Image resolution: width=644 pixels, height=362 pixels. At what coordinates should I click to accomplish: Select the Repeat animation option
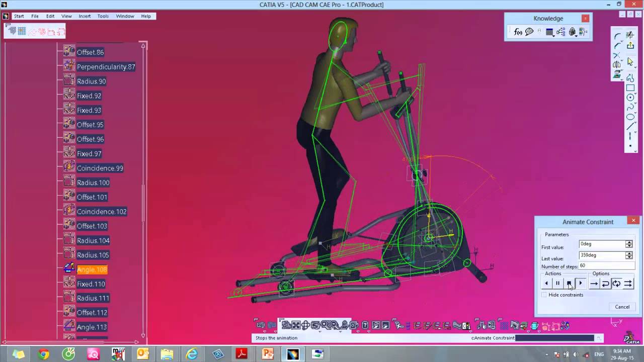(627, 284)
